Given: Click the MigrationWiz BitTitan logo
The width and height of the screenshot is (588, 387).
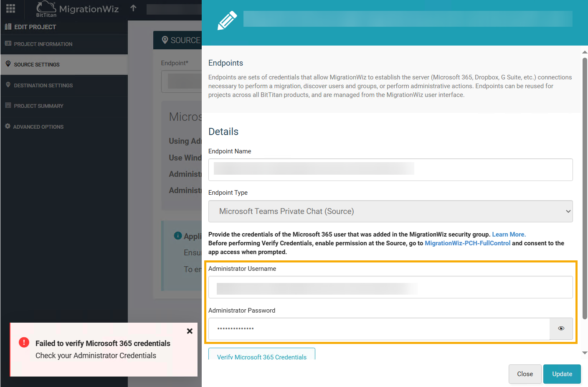Looking at the screenshot, I should coord(77,9).
